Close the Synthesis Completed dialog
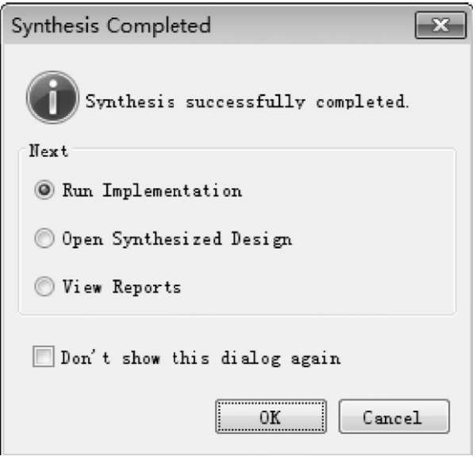The height and width of the screenshot is (460, 476). tap(440, 26)
